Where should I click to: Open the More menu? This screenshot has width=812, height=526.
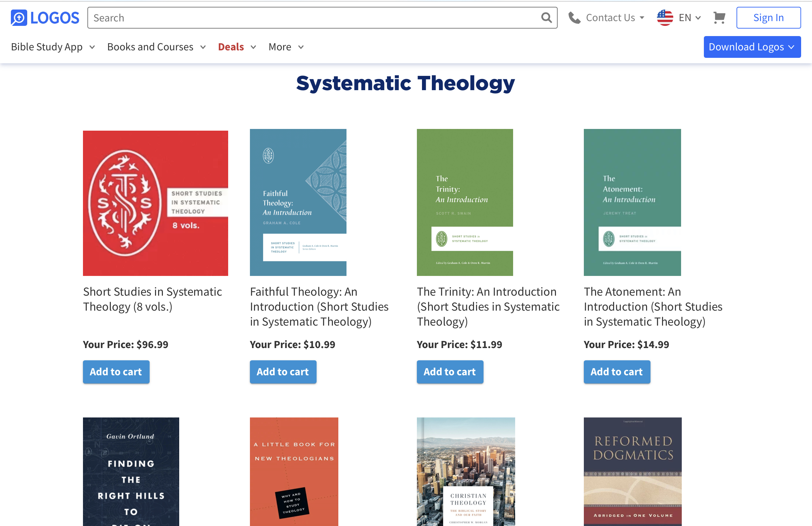coord(286,47)
